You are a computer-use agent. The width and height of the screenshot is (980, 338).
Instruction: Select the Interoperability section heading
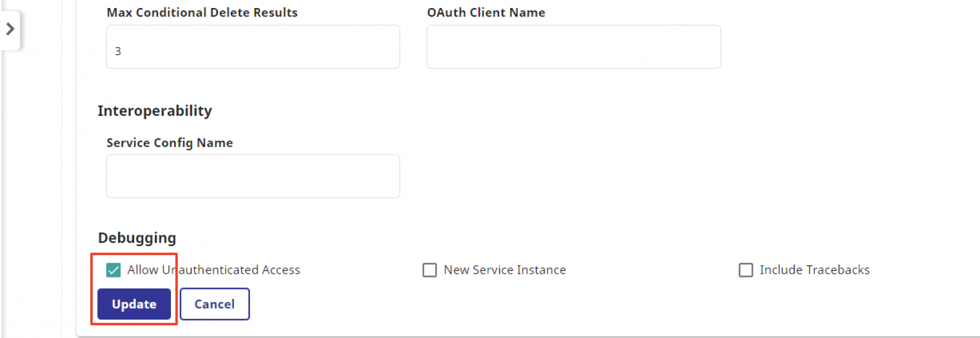pyautogui.click(x=154, y=111)
